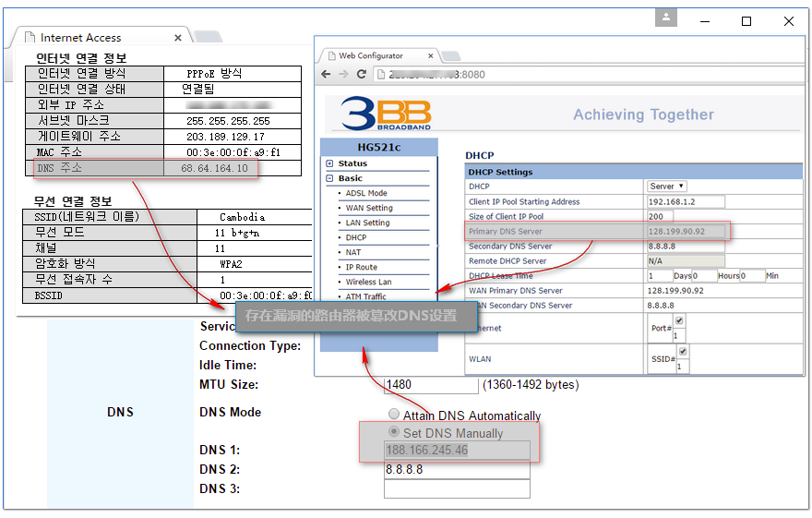
Task: Click the Secondary DNS Server field 8.8.8.8
Action: pyautogui.click(x=687, y=246)
